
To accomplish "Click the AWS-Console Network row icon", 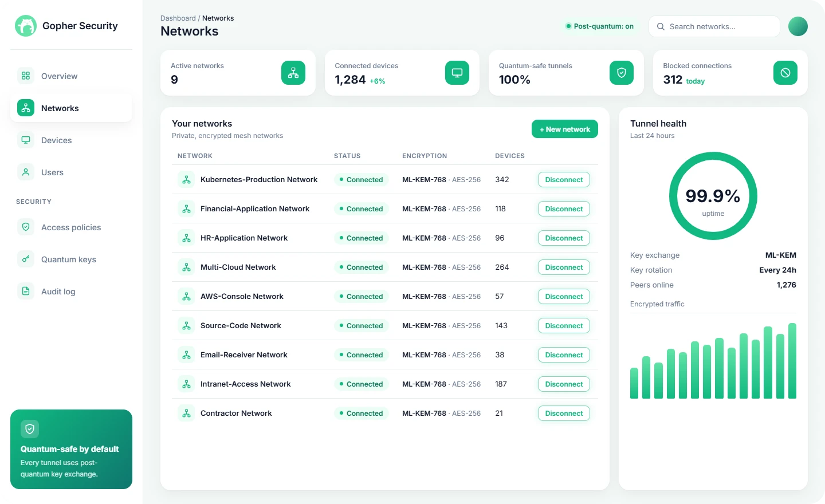I will [x=186, y=296].
